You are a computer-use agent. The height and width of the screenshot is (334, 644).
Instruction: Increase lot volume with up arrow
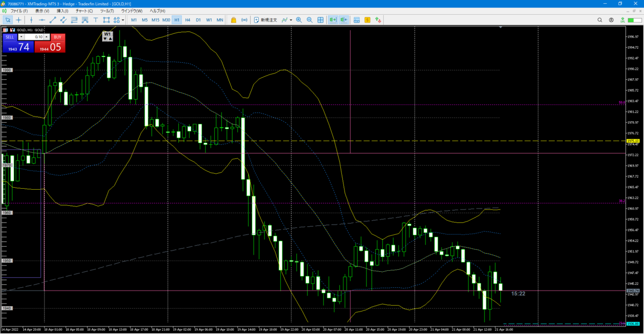coord(47,37)
